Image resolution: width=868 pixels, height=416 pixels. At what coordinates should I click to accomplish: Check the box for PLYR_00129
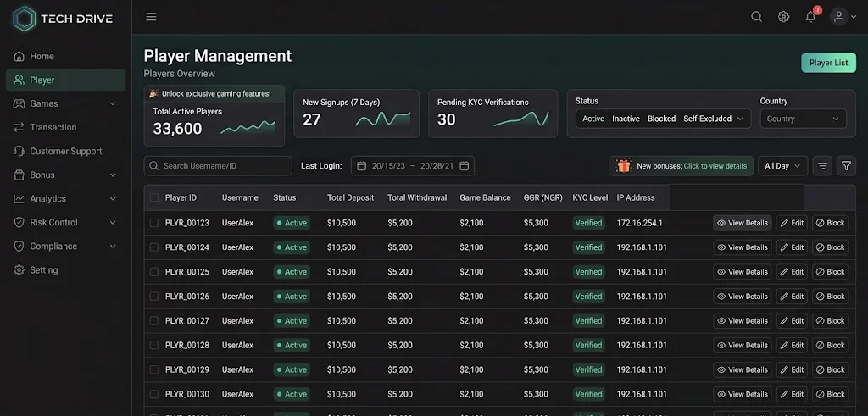[x=154, y=369]
